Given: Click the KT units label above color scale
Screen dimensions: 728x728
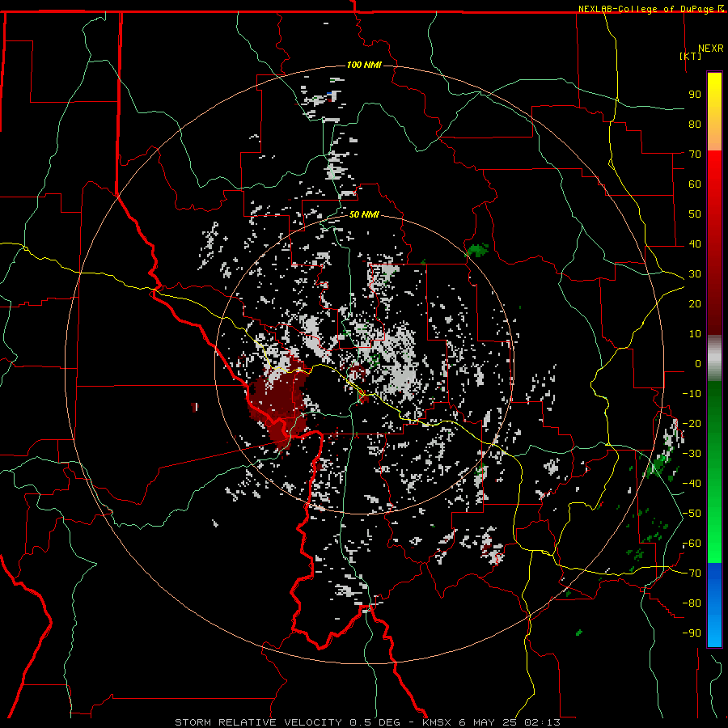Looking at the screenshot, I should coord(691,56).
